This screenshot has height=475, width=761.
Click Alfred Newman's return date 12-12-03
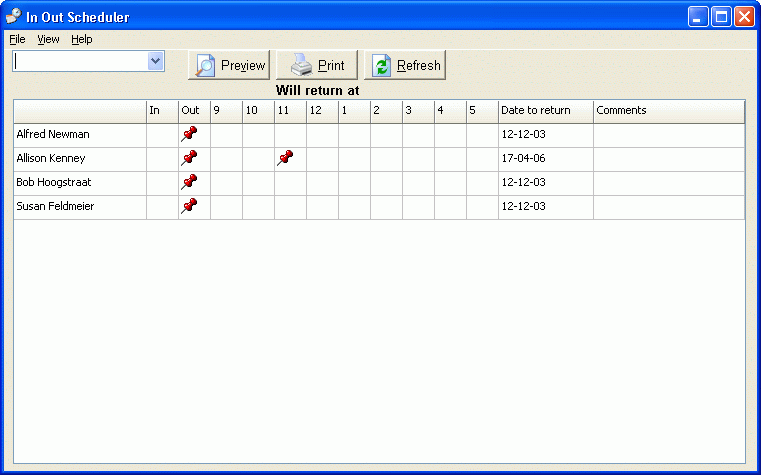tap(524, 134)
